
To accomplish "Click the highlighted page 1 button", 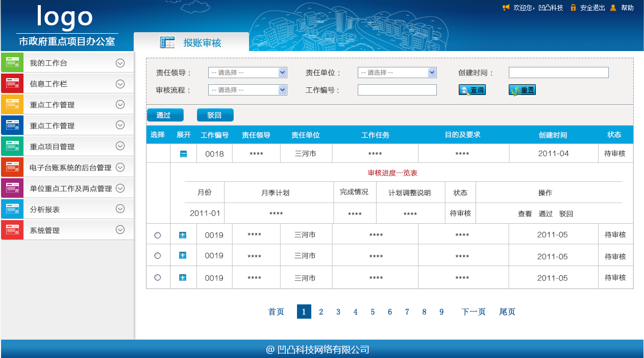I will (x=304, y=312).
